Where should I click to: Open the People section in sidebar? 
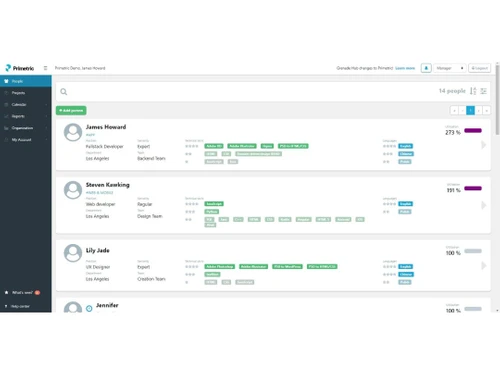click(26, 81)
